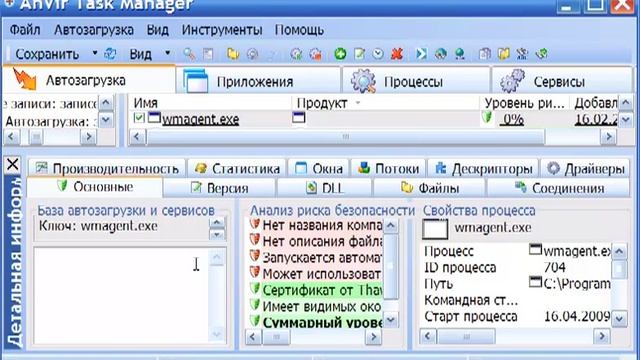Click the clock delayed-startup icon
The height and width of the screenshot is (360, 640).
[x=378, y=54]
